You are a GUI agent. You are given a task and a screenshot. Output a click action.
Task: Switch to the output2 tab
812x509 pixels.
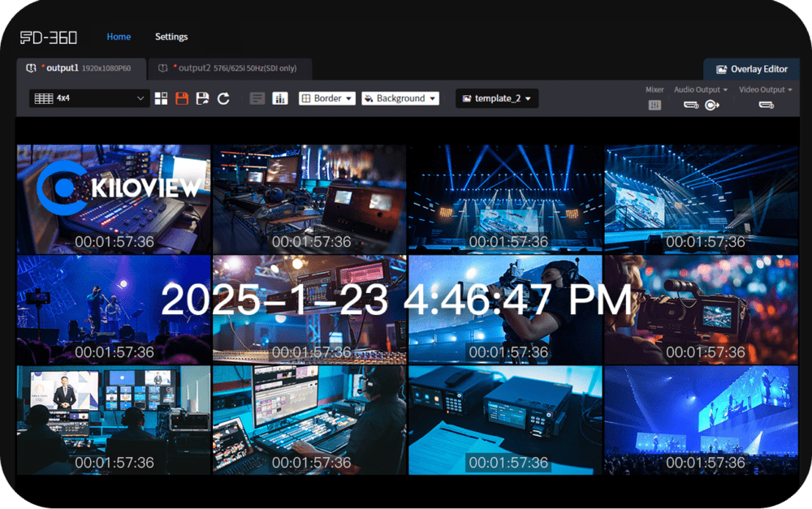[230, 69]
